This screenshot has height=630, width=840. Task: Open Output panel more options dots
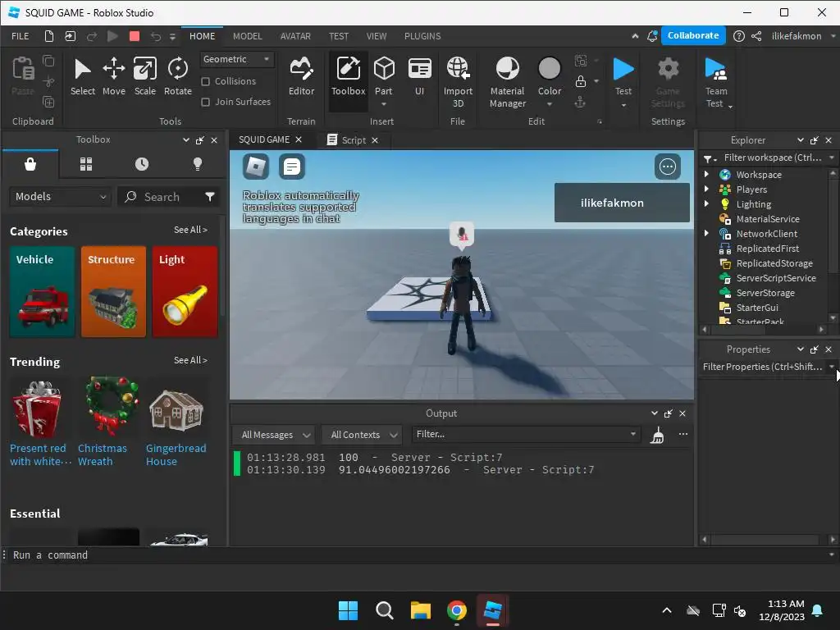tap(683, 435)
